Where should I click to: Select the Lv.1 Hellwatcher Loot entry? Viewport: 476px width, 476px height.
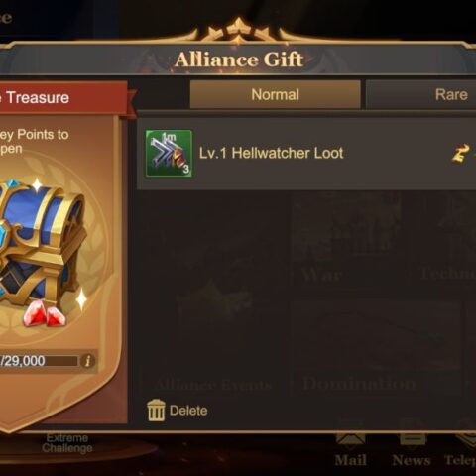click(306, 154)
